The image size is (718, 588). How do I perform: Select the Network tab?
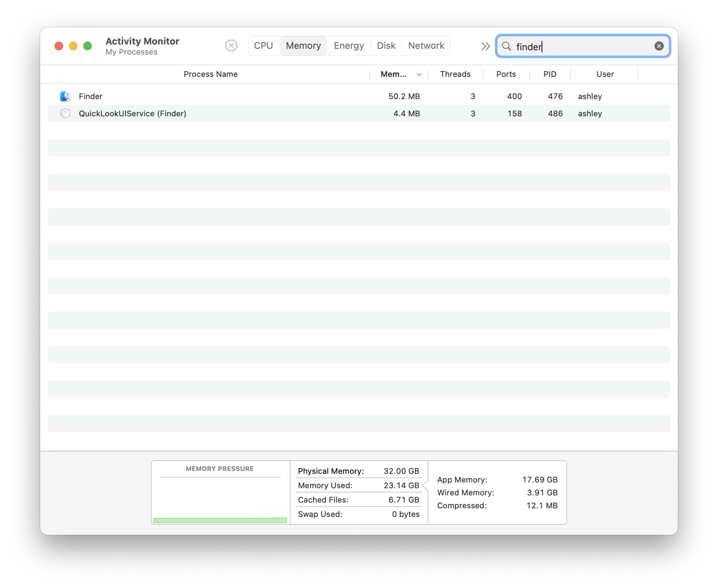(x=426, y=46)
